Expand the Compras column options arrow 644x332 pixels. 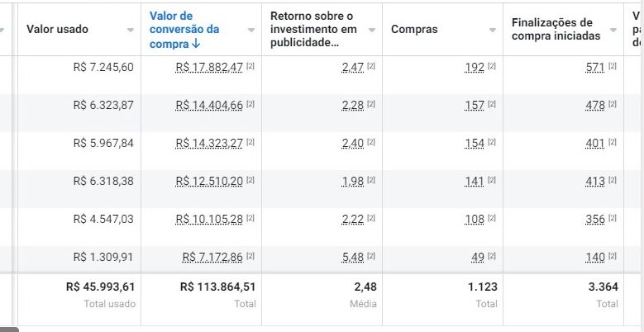coord(492,30)
